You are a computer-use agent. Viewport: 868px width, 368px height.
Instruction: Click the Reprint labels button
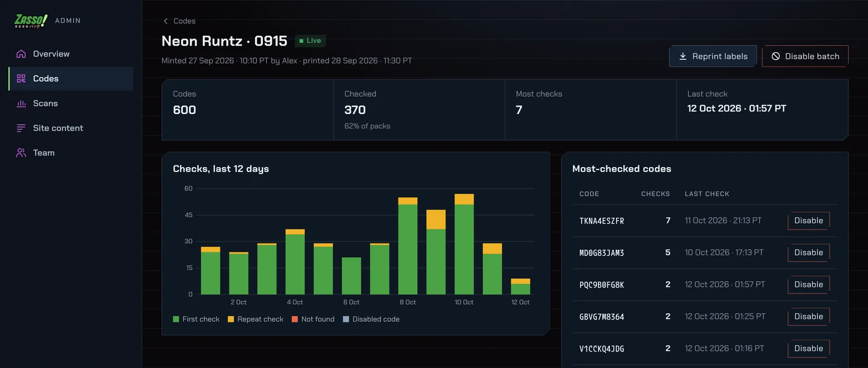point(713,56)
